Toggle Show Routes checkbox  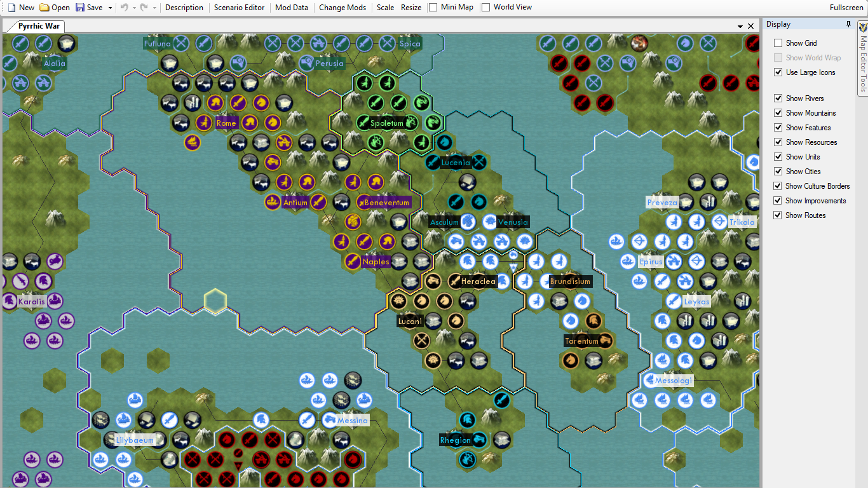778,215
